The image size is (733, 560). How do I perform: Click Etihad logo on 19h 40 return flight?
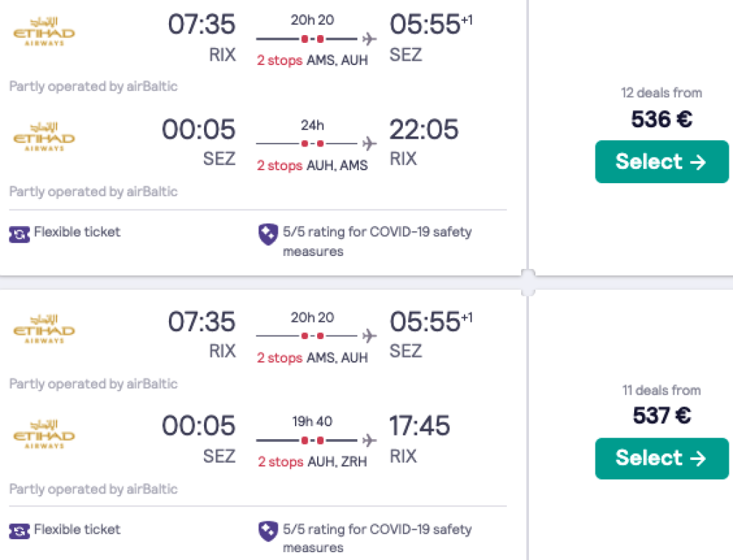click(x=44, y=435)
